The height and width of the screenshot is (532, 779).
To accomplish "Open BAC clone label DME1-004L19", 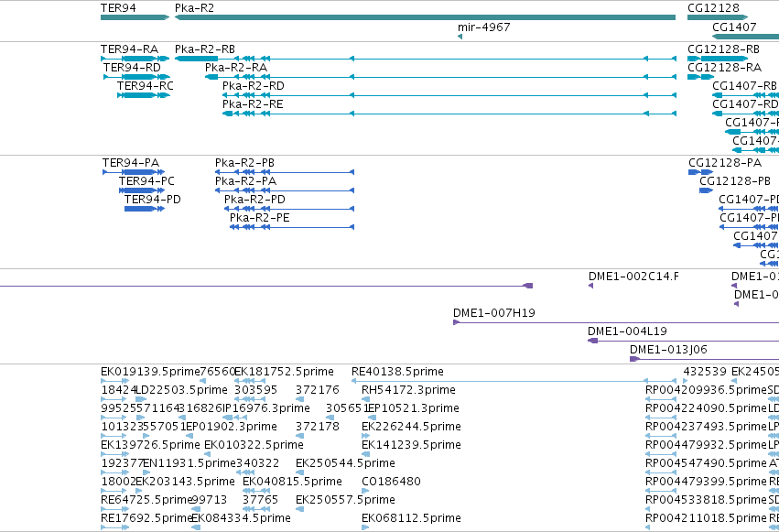I will pyautogui.click(x=627, y=331).
